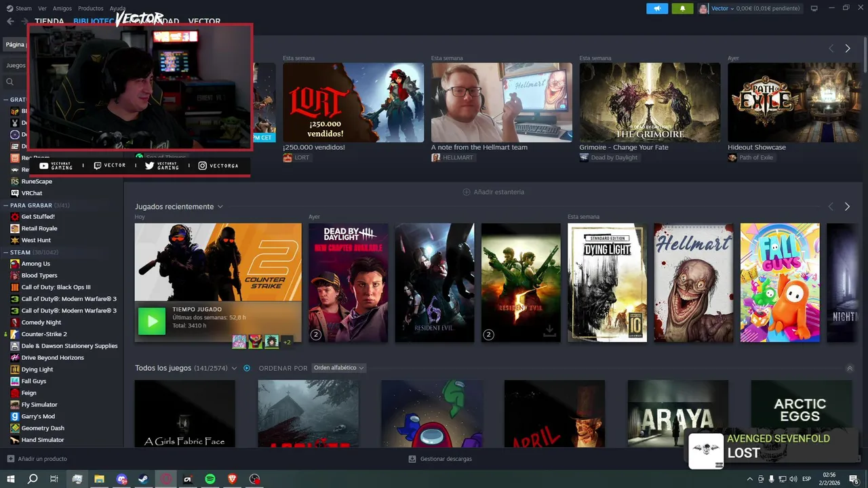Viewport: 868px width, 488px height.
Task: Click the plus icon beside Añadir estantería
Action: click(466, 192)
